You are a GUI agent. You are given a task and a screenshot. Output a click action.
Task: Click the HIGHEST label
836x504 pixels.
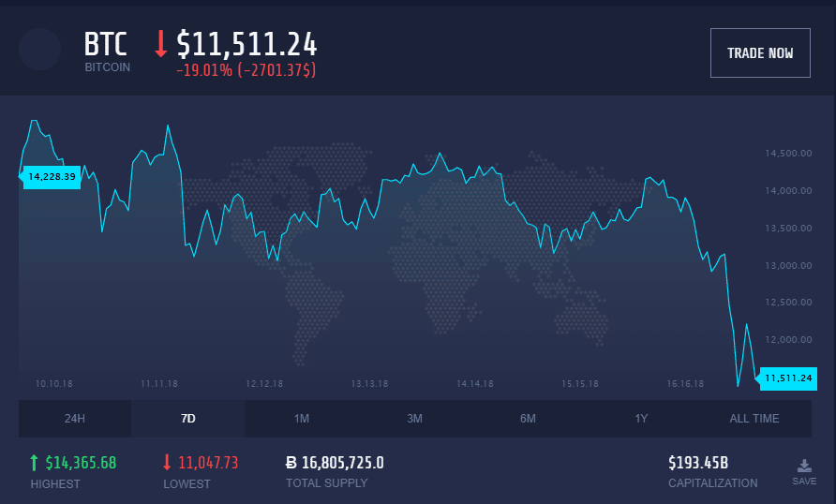point(55,483)
